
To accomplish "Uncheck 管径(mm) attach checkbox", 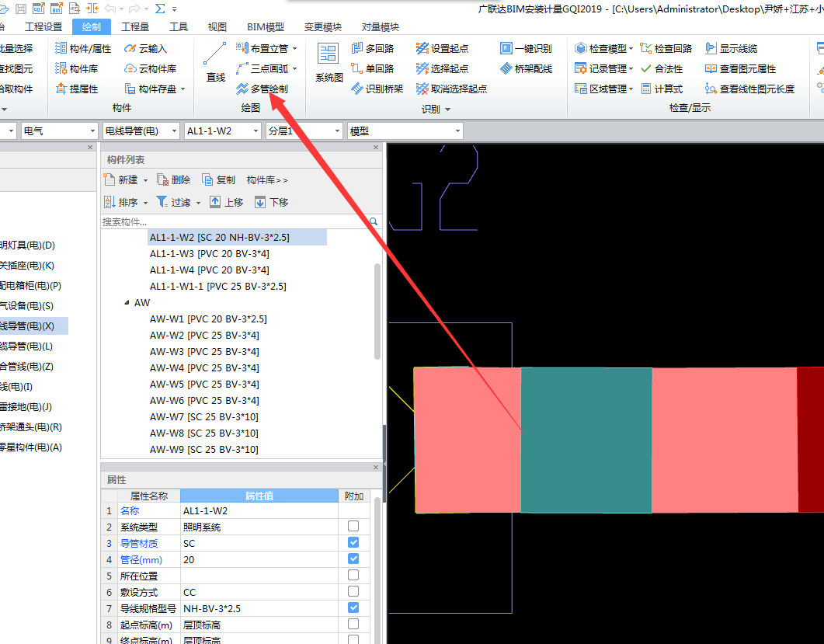I will point(353,559).
